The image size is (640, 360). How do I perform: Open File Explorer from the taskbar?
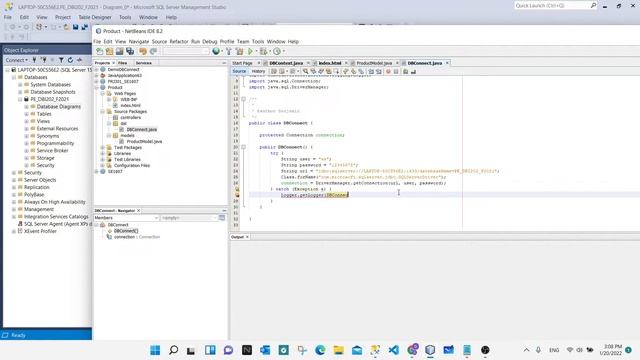tap(338, 350)
